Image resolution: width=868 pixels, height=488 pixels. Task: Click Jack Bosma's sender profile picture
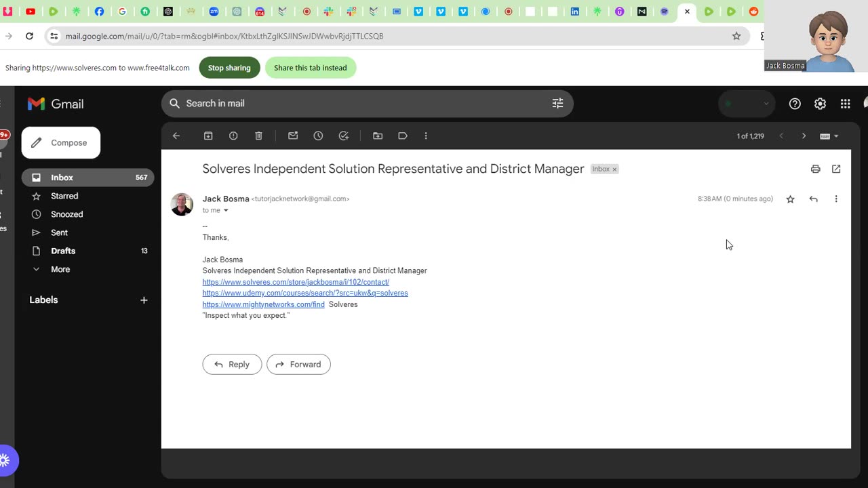[x=182, y=204]
